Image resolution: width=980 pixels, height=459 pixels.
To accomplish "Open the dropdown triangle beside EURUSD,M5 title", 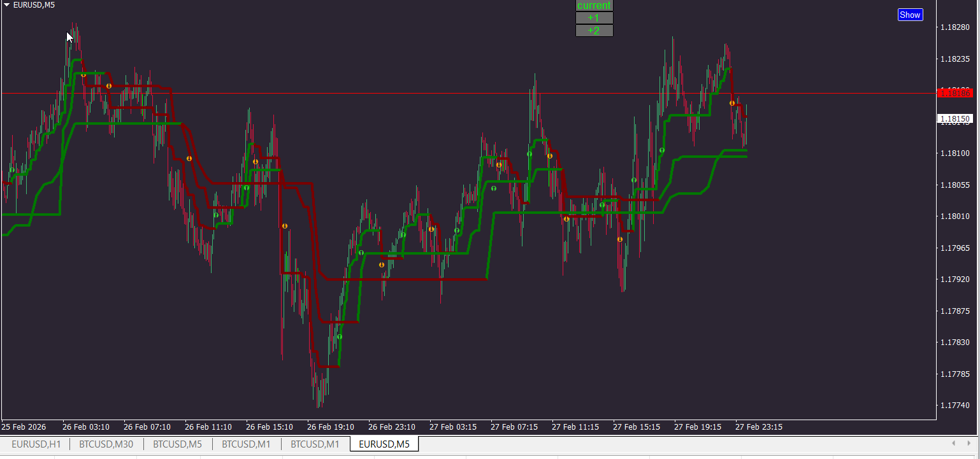I will (6, 4).
